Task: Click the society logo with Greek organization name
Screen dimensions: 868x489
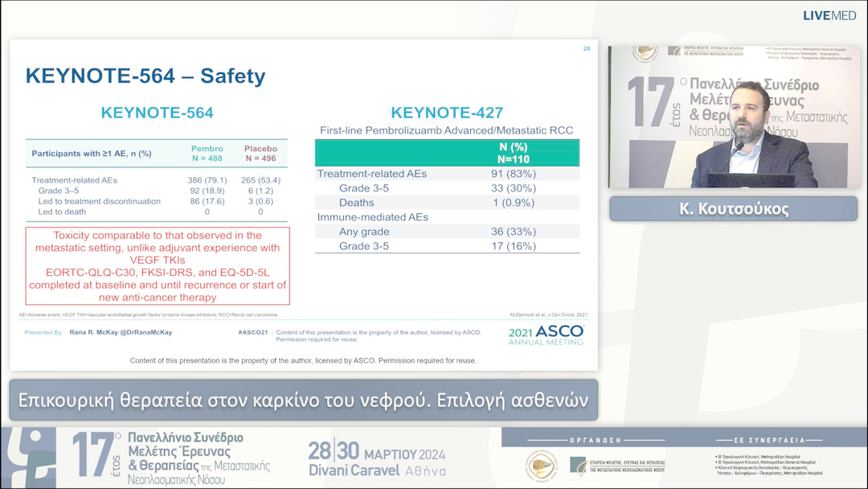Action: 617,466
